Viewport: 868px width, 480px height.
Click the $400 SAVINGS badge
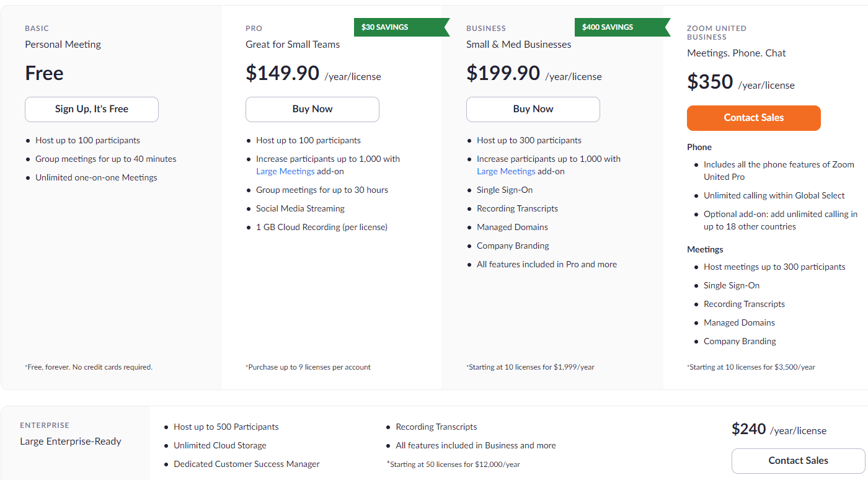[x=606, y=27]
